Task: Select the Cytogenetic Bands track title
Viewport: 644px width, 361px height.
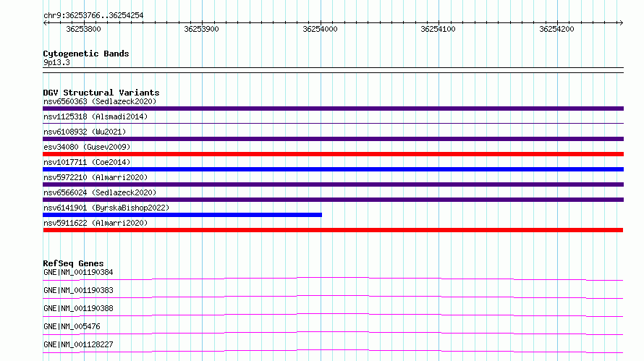Action: tap(86, 54)
